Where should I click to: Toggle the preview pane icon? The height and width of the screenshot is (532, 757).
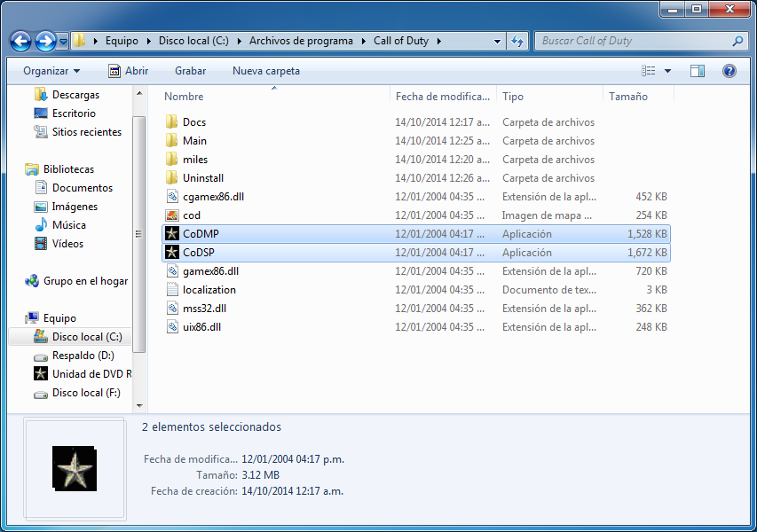[698, 71]
